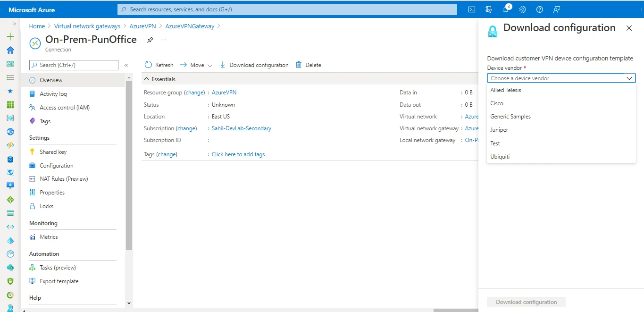
Task: Open the directories and subscriptions filter icon
Action: click(488, 9)
